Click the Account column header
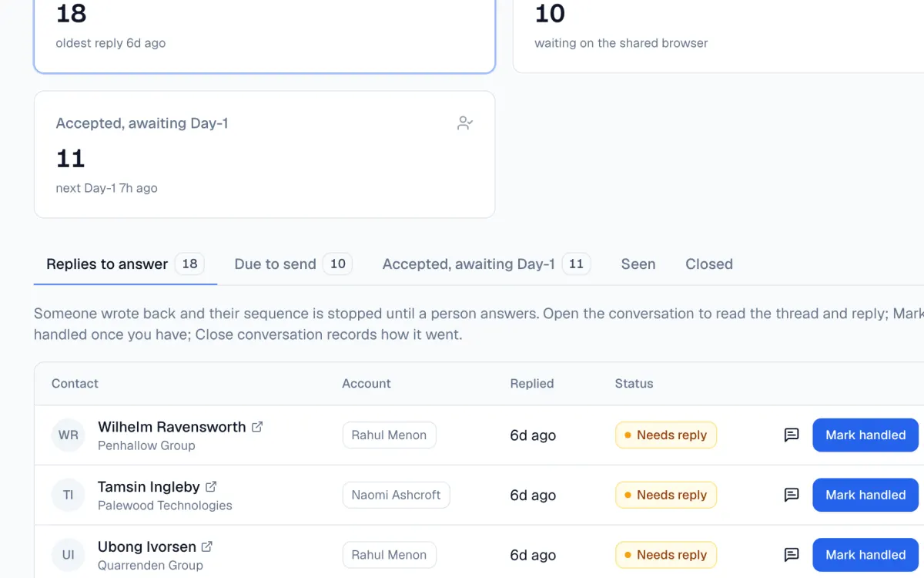 (x=367, y=384)
